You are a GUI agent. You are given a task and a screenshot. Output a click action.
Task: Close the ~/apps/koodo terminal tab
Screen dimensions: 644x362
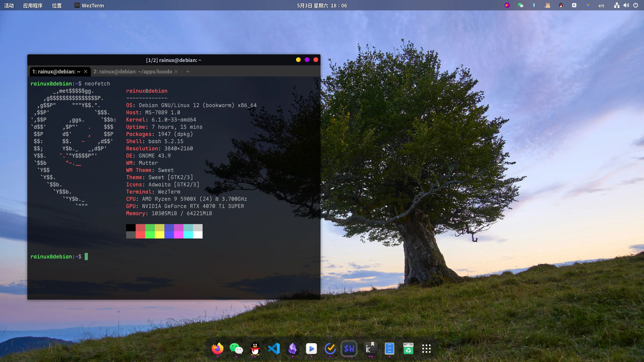176,72
